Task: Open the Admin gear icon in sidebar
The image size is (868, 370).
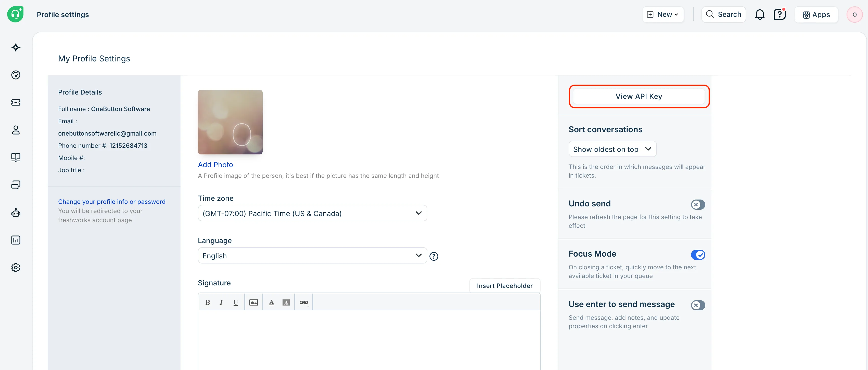Action: pyautogui.click(x=16, y=268)
